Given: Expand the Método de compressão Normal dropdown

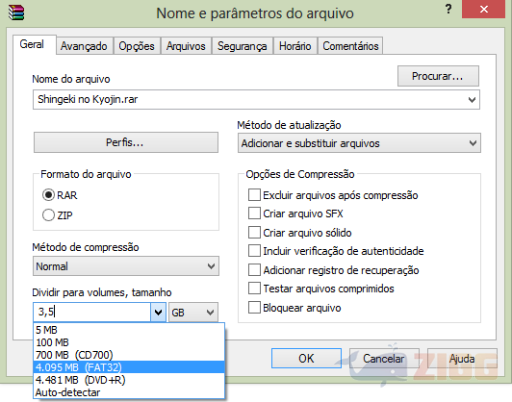Looking at the screenshot, I should [126, 266].
